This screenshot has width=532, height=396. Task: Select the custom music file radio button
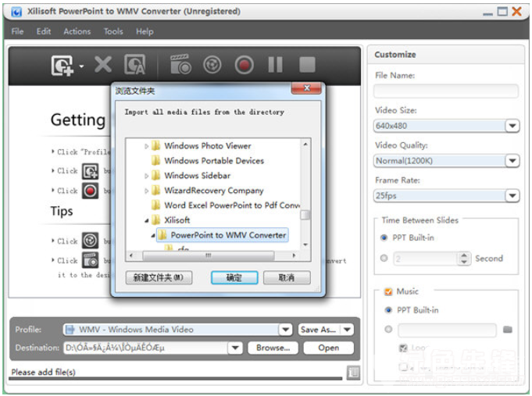[388, 329]
